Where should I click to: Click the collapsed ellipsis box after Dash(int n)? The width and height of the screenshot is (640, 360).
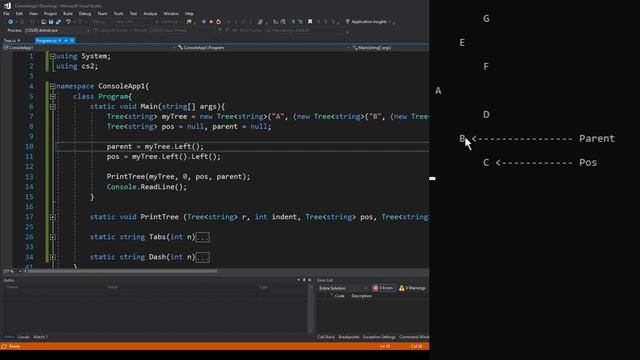click(202, 257)
